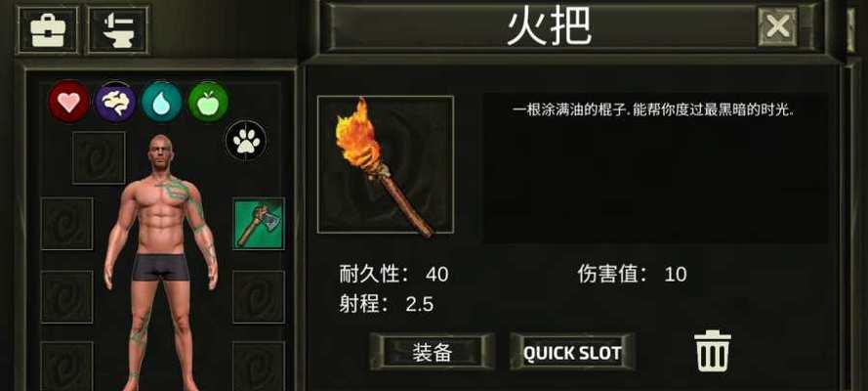
Task: Select the equipped axe weapon slot
Action: click(x=259, y=224)
